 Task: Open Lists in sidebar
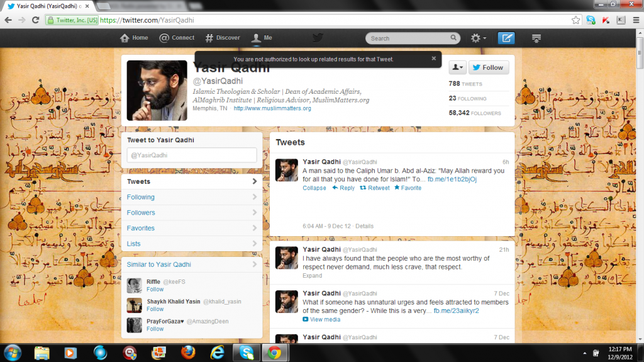pyautogui.click(x=192, y=244)
